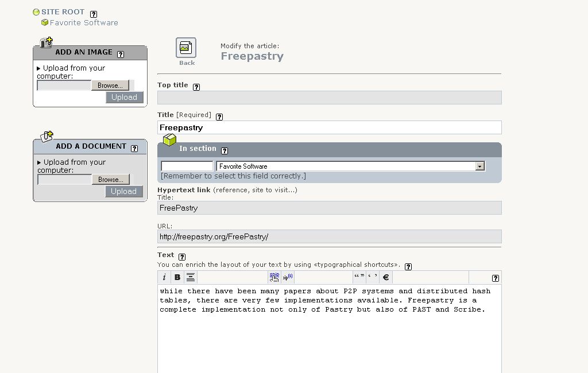Open the Favorite Software breadcrumb link

(x=84, y=23)
